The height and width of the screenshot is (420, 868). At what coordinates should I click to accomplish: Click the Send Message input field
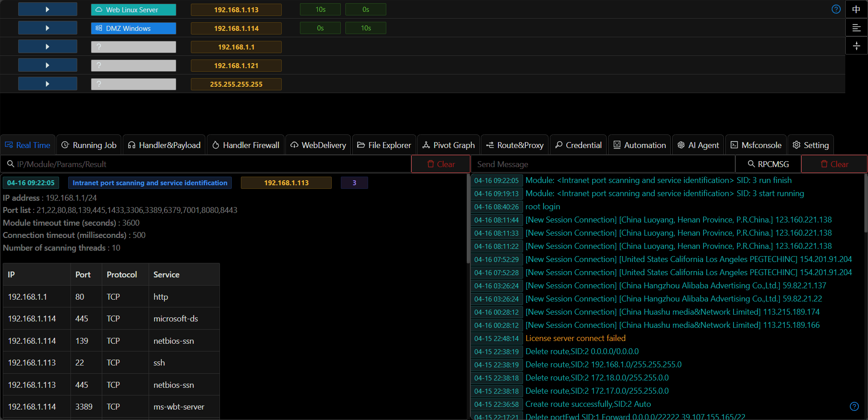click(602, 164)
